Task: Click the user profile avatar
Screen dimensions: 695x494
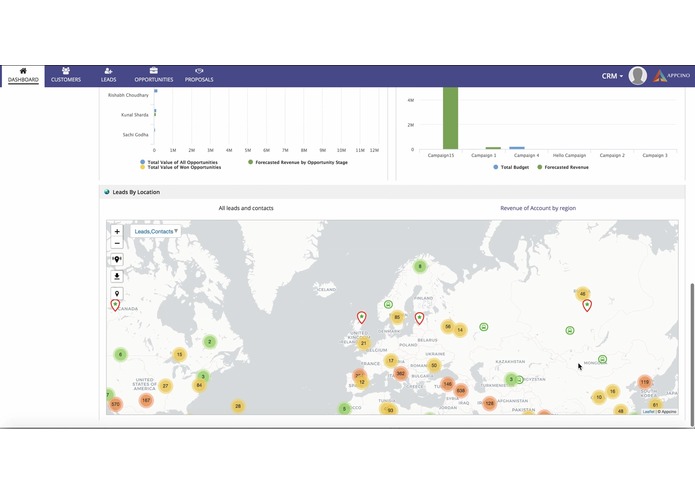Action: click(637, 76)
